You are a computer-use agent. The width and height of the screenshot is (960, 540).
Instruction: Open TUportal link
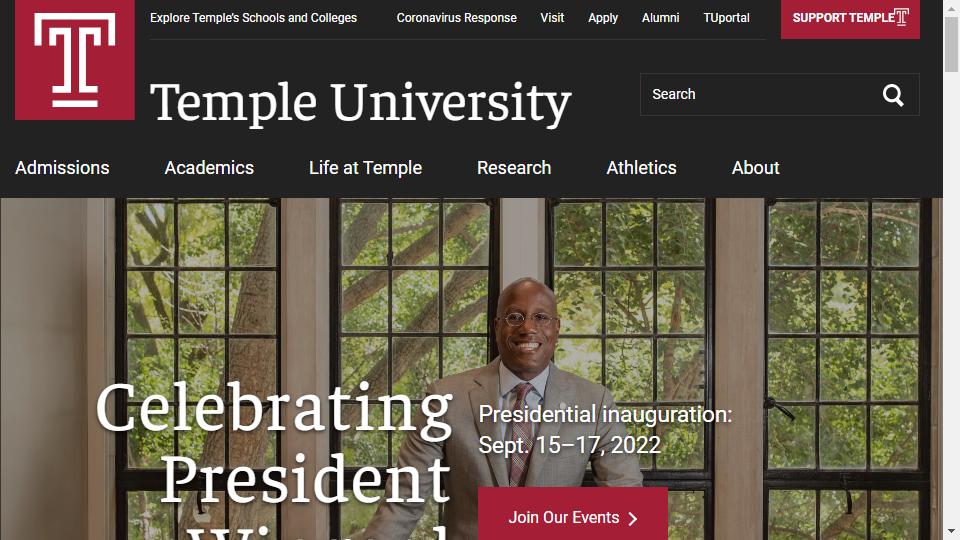(727, 18)
